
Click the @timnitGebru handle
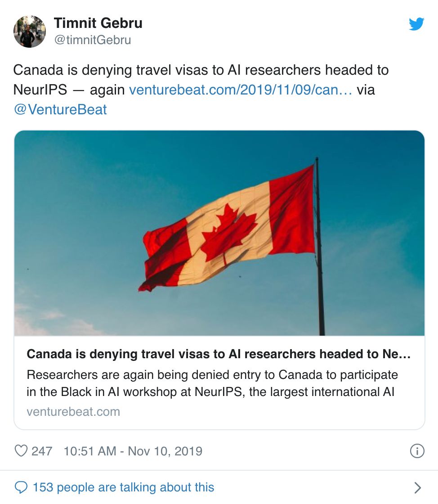[x=92, y=40]
